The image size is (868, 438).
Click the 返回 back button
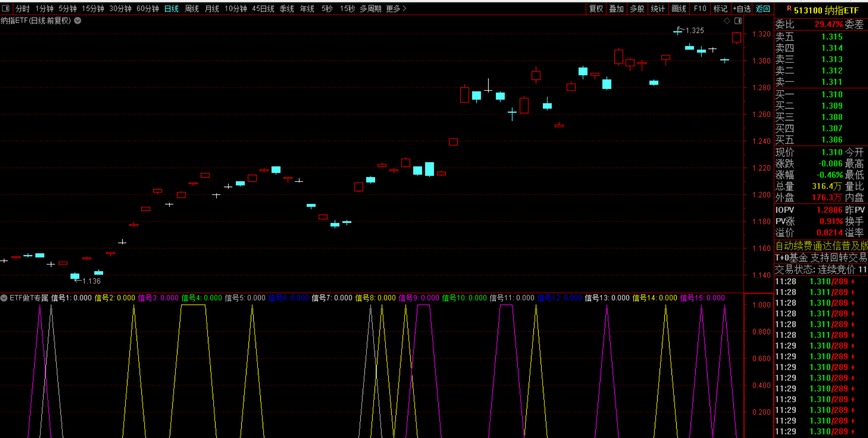click(x=763, y=9)
